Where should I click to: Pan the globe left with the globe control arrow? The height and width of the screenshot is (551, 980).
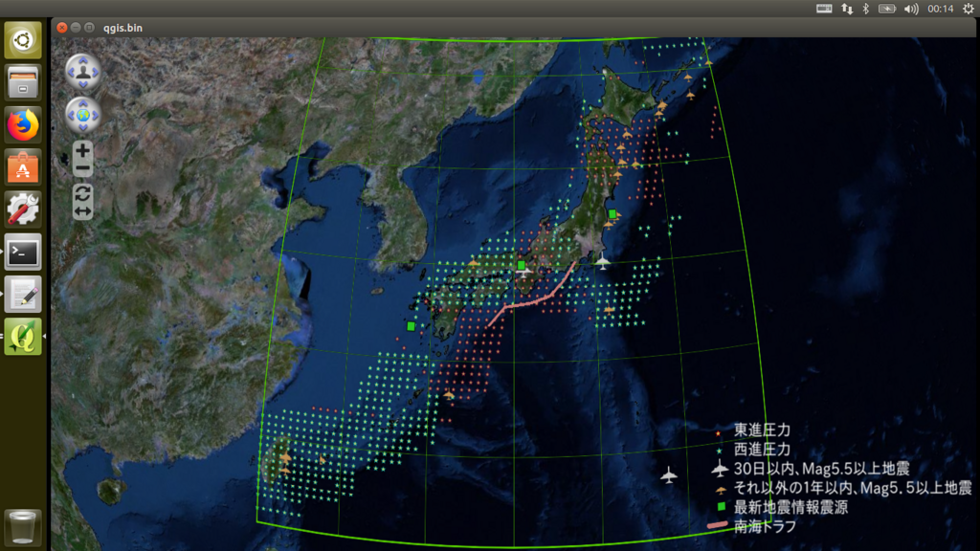pos(71,116)
